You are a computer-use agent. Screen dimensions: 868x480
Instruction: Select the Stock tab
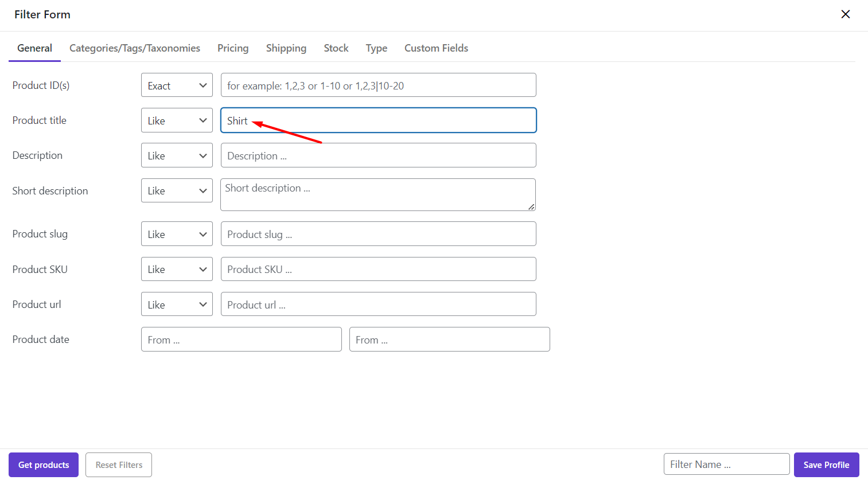[x=336, y=48]
